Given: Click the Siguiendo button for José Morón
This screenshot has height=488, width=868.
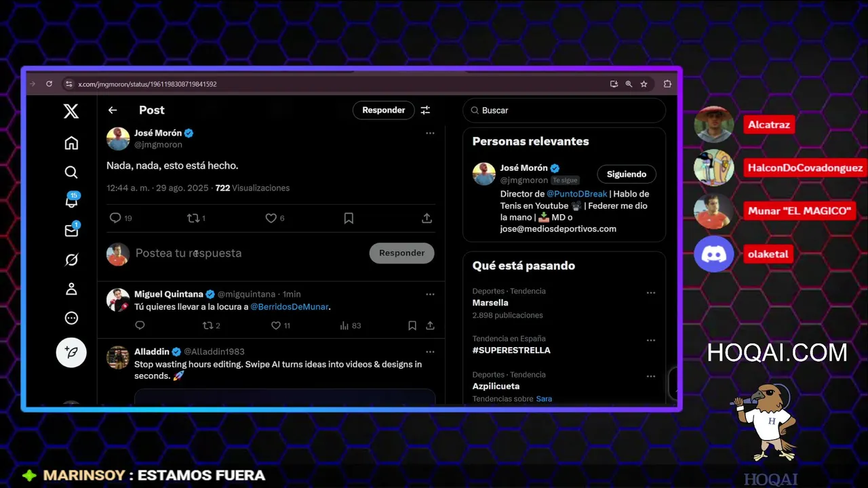Looking at the screenshot, I should (x=627, y=174).
